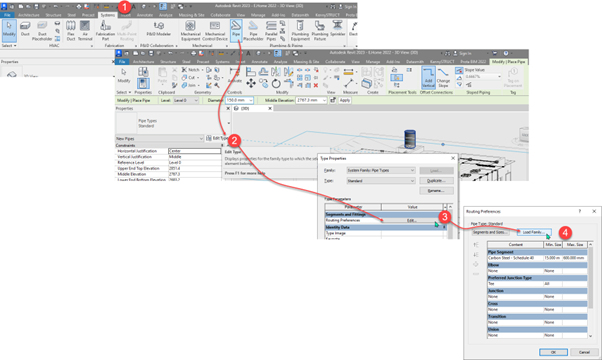Click the move row down arrow icon
The image size is (602, 360).
[x=476, y=254]
